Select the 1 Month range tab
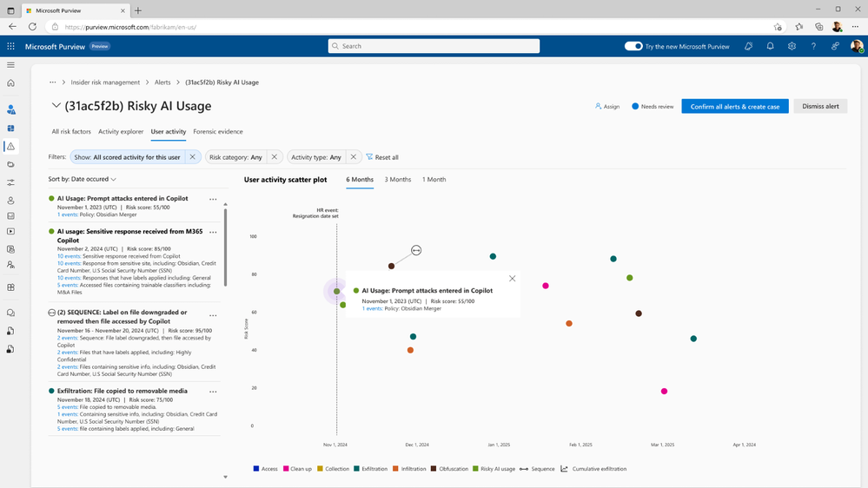The width and height of the screenshot is (868, 488). click(x=434, y=180)
